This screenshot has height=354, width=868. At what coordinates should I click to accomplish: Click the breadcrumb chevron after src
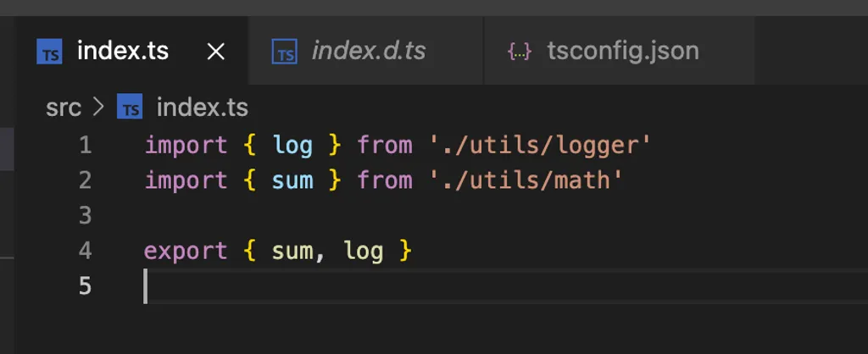point(97,108)
